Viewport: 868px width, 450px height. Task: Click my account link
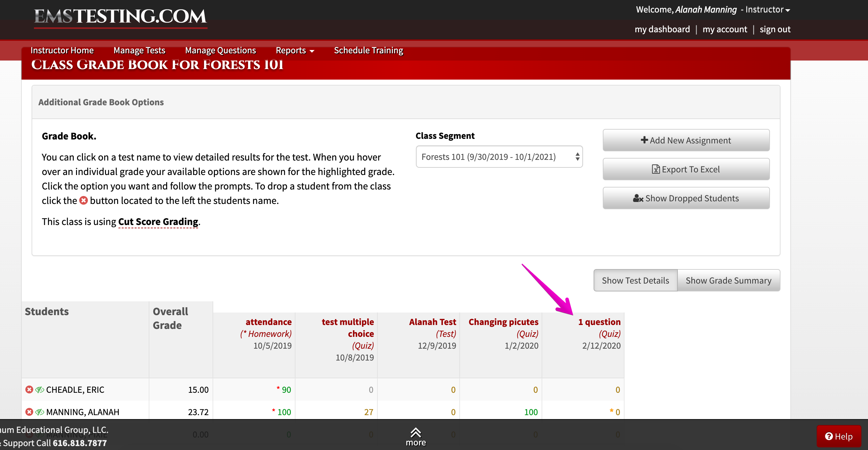pyautogui.click(x=725, y=29)
